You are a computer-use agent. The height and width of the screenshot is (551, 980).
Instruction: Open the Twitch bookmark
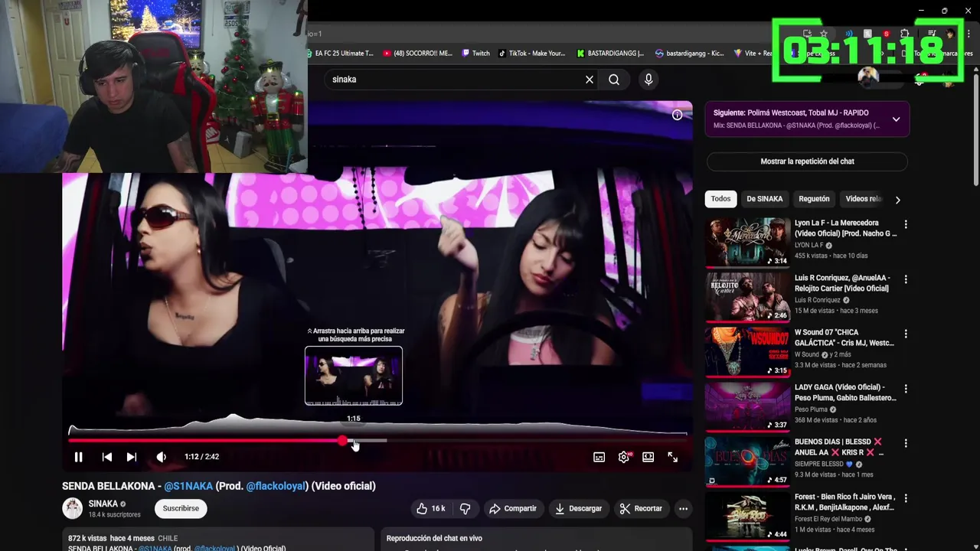pos(476,54)
